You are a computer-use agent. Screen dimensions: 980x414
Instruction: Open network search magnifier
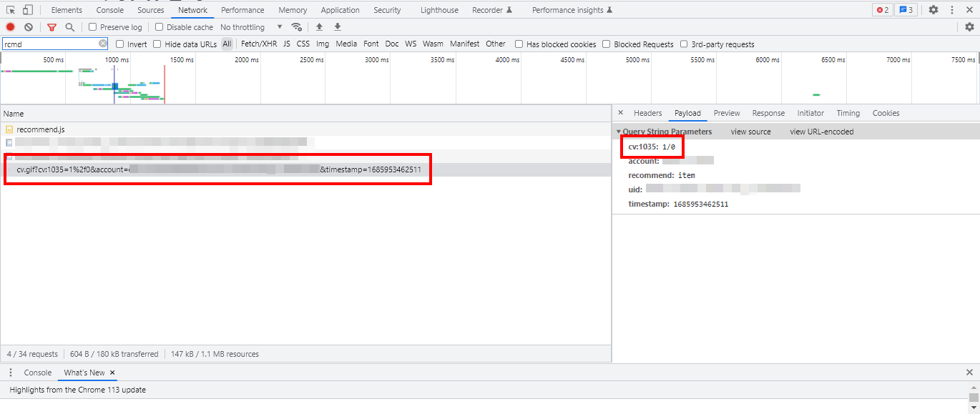click(69, 27)
